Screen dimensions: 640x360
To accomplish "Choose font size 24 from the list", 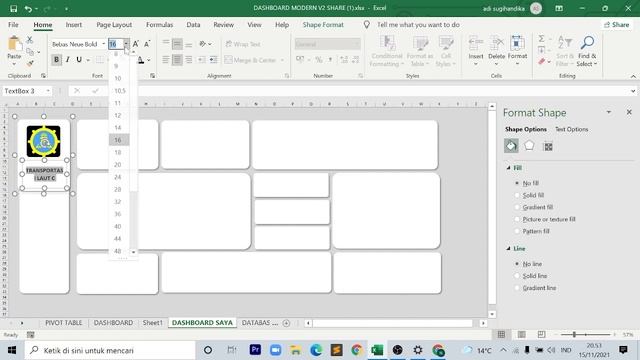I will 118,177.
